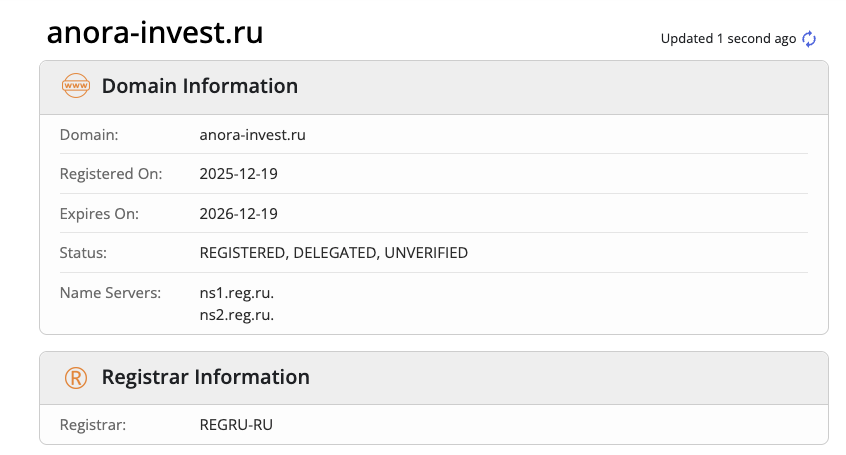Select the Domain Information header
The height and width of the screenshot is (455, 846).
(200, 86)
